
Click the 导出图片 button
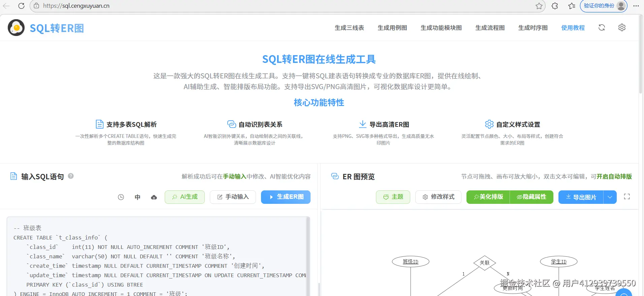point(581,197)
